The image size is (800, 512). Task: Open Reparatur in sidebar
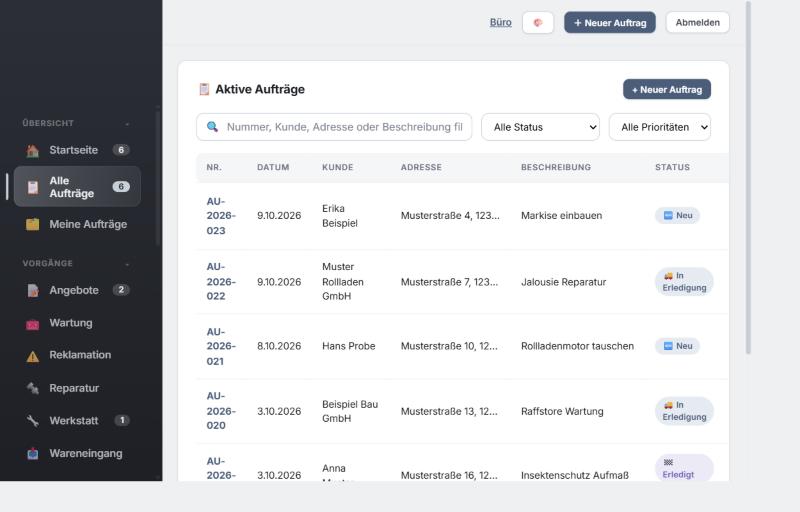click(78, 389)
